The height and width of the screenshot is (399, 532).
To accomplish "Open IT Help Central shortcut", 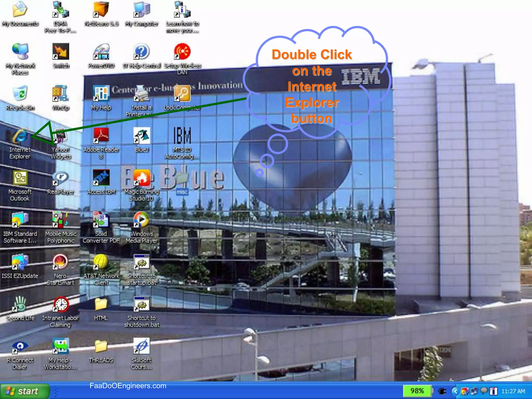I will (x=142, y=51).
